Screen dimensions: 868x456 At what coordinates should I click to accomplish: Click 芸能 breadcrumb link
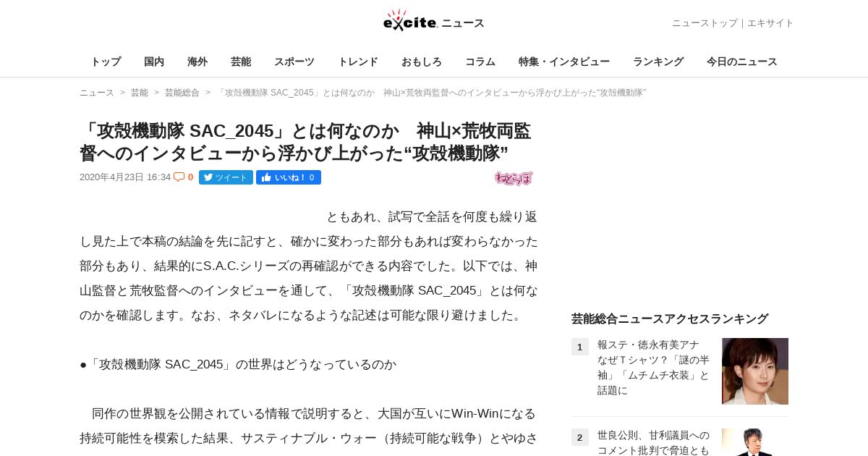[x=140, y=93]
